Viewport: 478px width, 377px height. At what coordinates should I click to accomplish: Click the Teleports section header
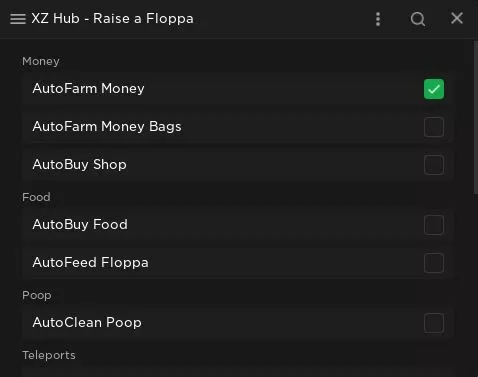[x=49, y=355]
